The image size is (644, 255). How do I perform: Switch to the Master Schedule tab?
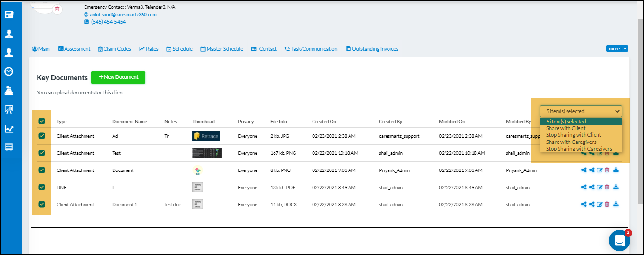[221, 49]
